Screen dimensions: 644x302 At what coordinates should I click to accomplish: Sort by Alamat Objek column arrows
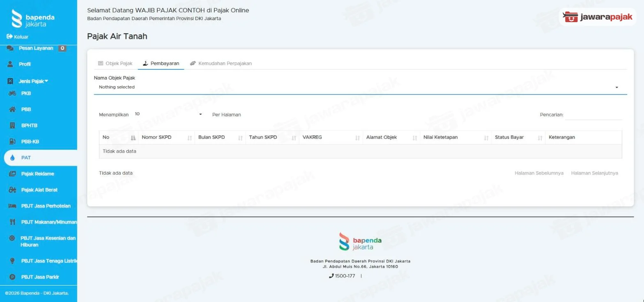click(x=415, y=138)
